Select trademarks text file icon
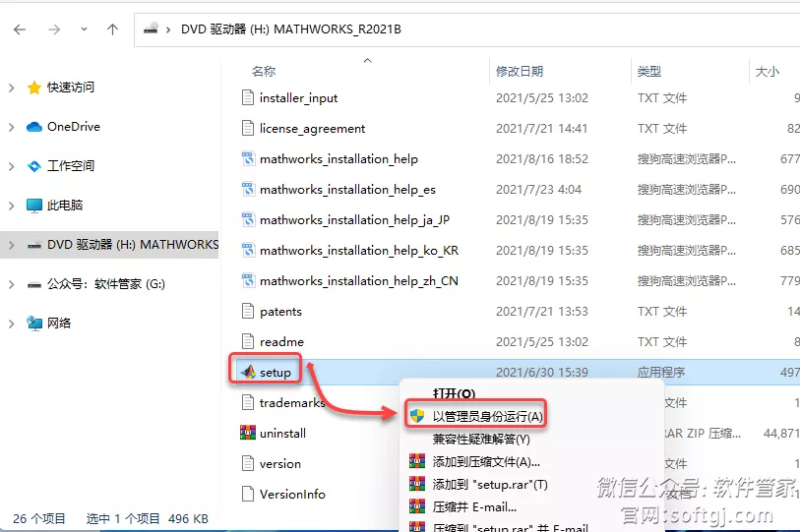The width and height of the screenshot is (800, 532). click(248, 402)
